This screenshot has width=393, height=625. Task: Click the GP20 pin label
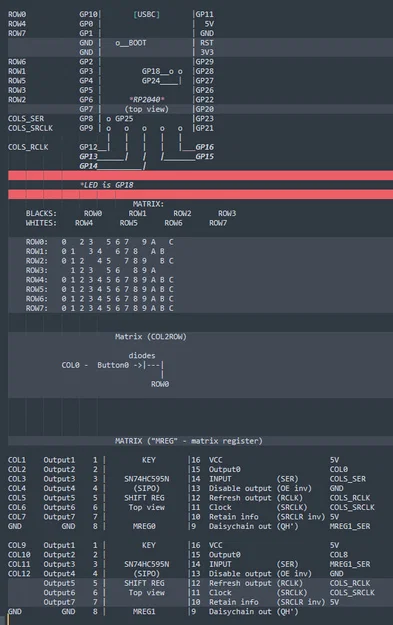click(204, 109)
